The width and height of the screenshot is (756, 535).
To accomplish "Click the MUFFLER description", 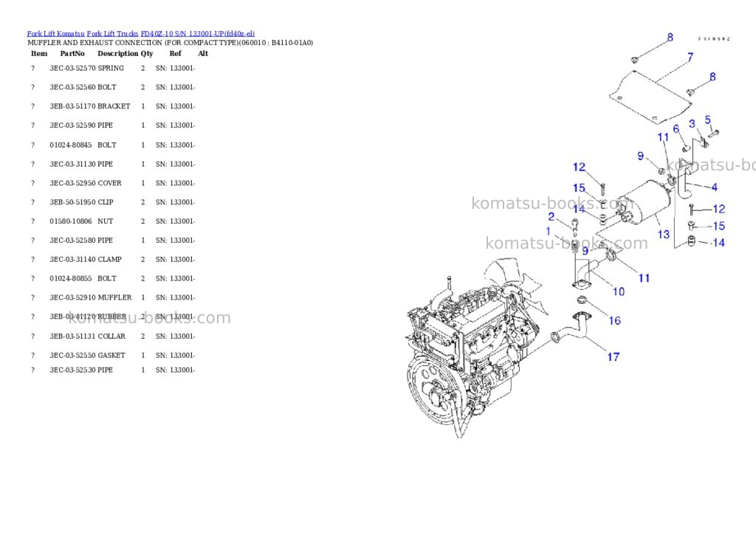I will pos(114,297).
